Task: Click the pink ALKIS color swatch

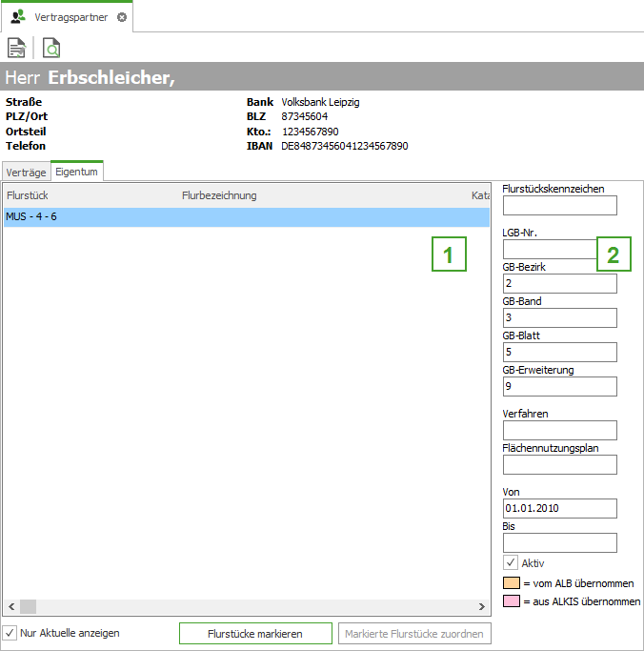Action: click(x=511, y=601)
